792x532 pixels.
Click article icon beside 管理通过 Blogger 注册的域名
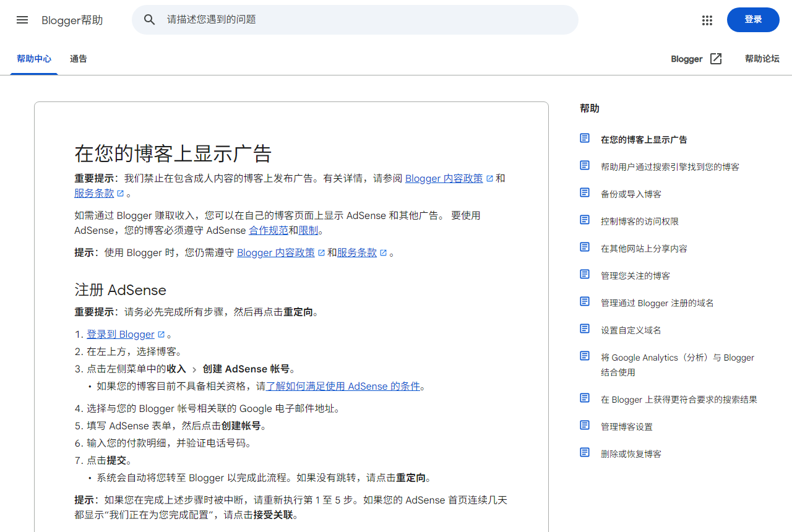pos(585,301)
